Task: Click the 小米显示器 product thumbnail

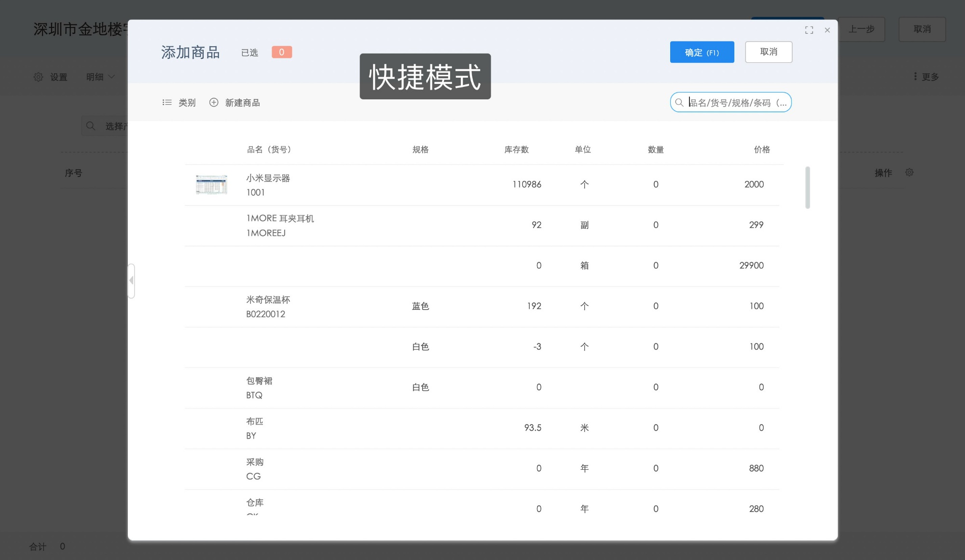Action: click(x=211, y=184)
